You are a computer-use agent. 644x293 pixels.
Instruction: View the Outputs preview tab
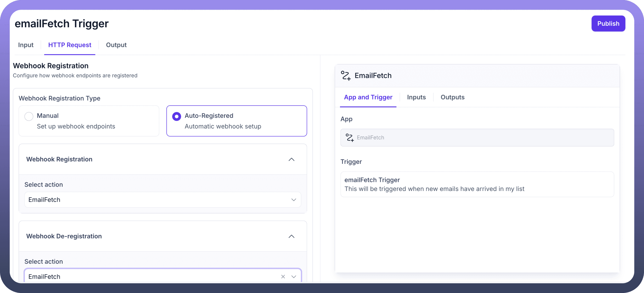pyautogui.click(x=452, y=97)
